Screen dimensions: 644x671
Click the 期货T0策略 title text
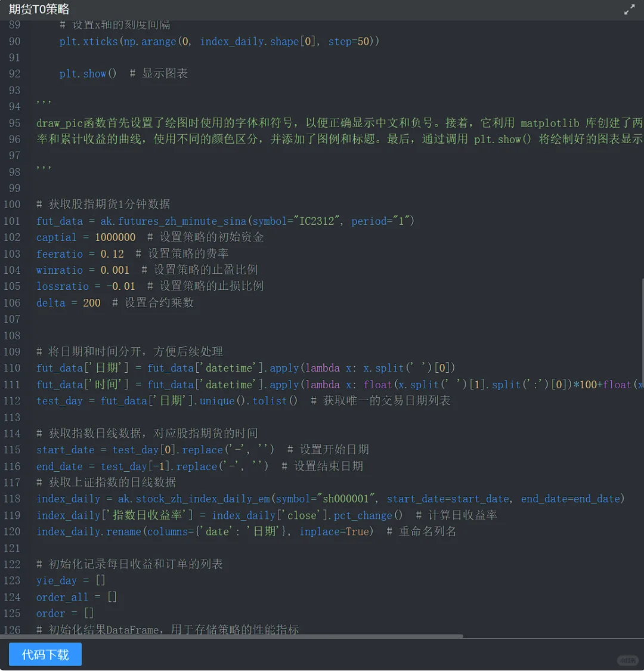39,9
